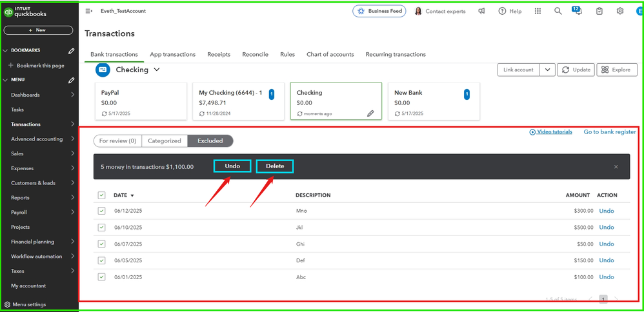Close the batch action bar

[616, 167]
